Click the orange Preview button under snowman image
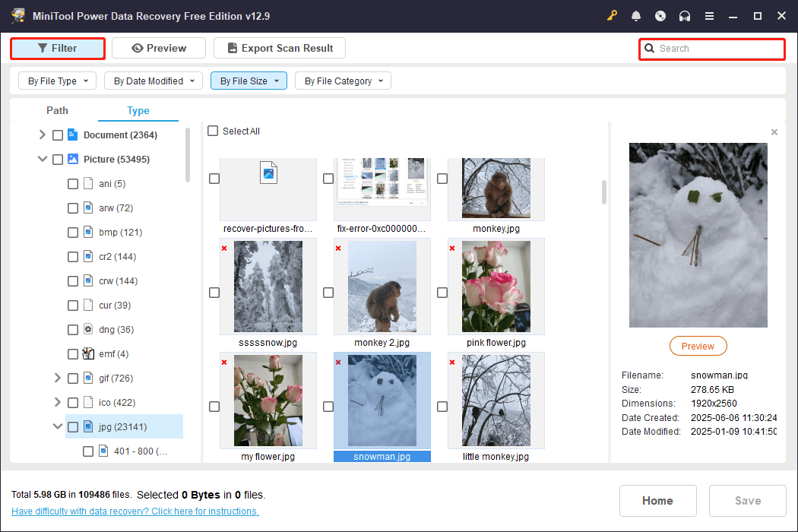798x532 pixels. pos(698,347)
